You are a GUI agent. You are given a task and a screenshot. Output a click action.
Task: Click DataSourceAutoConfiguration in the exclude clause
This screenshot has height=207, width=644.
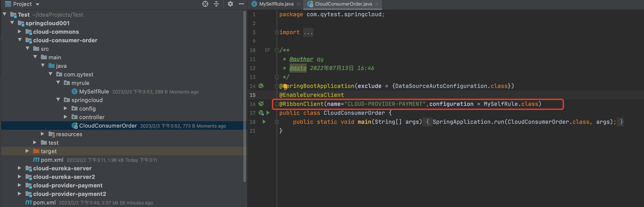coord(441,86)
